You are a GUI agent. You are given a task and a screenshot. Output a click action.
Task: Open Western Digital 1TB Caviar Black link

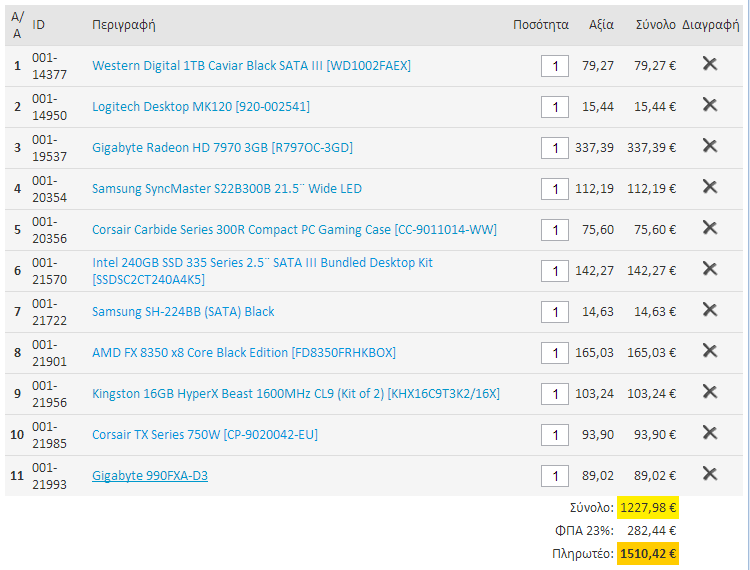tap(251, 66)
